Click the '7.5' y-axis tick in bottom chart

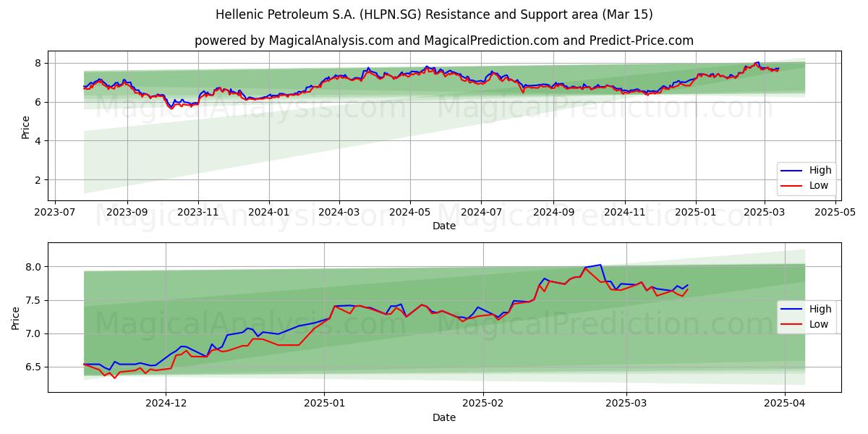[x=35, y=300]
